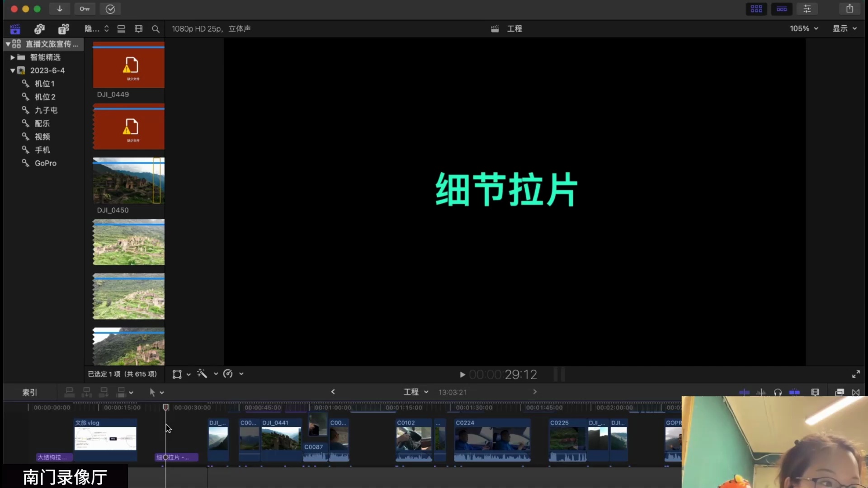This screenshot has height=488, width=868.
Task: Open the viewer 显示 display menu
Action: coord(844,28)
